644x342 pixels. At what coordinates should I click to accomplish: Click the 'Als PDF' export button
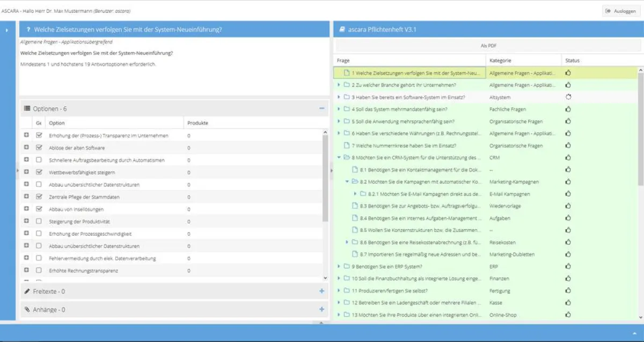488,46
